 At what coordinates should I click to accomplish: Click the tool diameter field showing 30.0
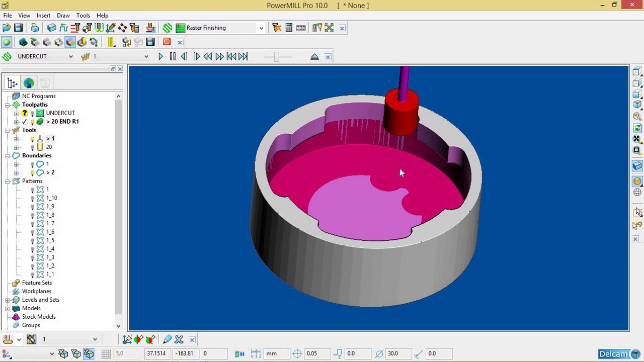[x=399, y=353]
